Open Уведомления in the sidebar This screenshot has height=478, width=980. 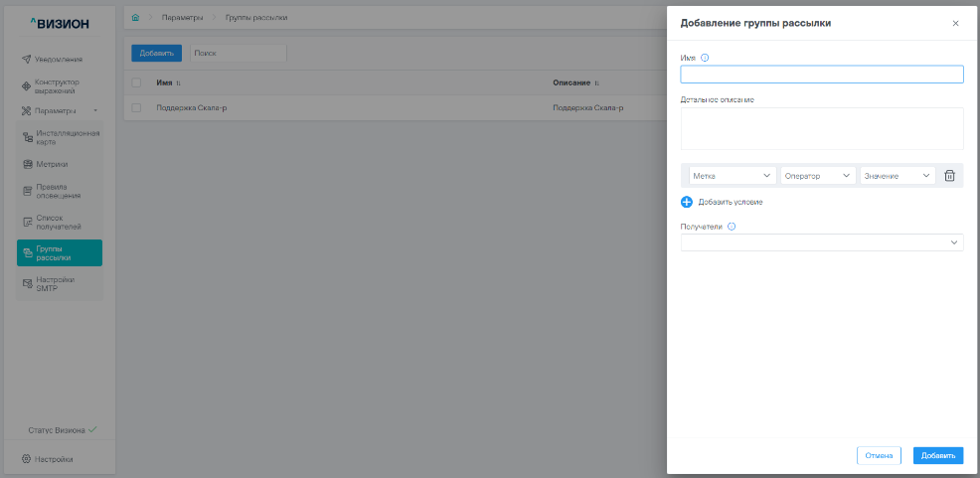pos(59,60)
